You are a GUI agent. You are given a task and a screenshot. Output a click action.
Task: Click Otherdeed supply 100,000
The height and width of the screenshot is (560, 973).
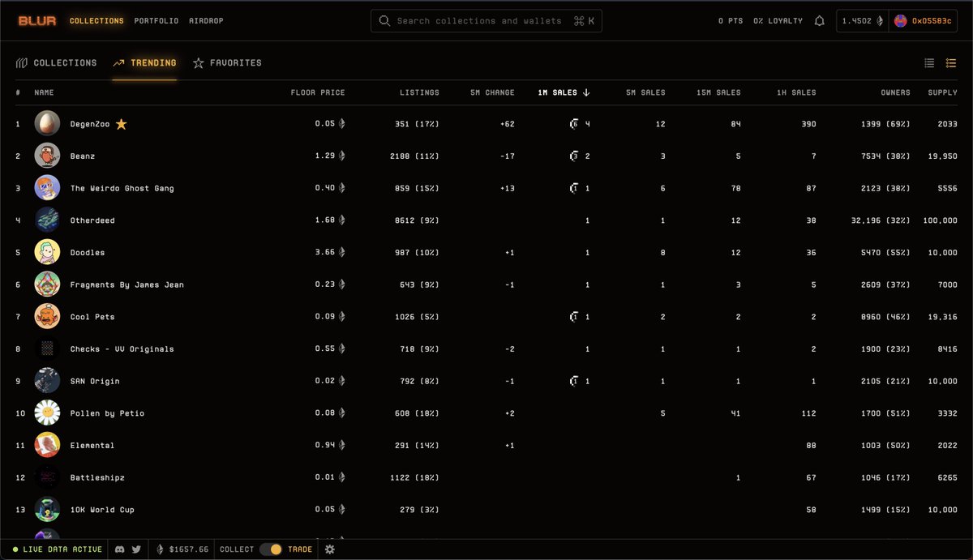coord(940,220)
